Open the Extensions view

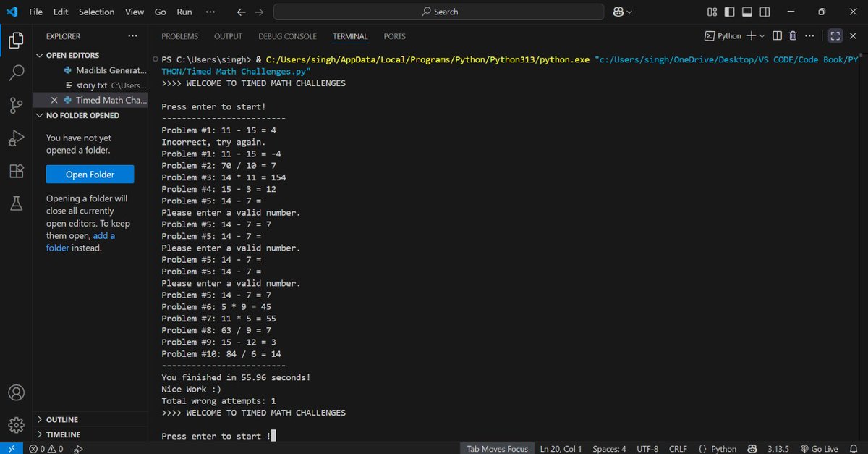(x=16, y=172)
